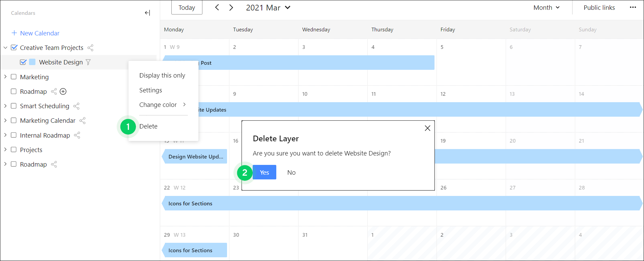The width and height of the screenshot is (644, 261).
Task: Collapse the Creative Team Projects group
Action: coord(5,48)
